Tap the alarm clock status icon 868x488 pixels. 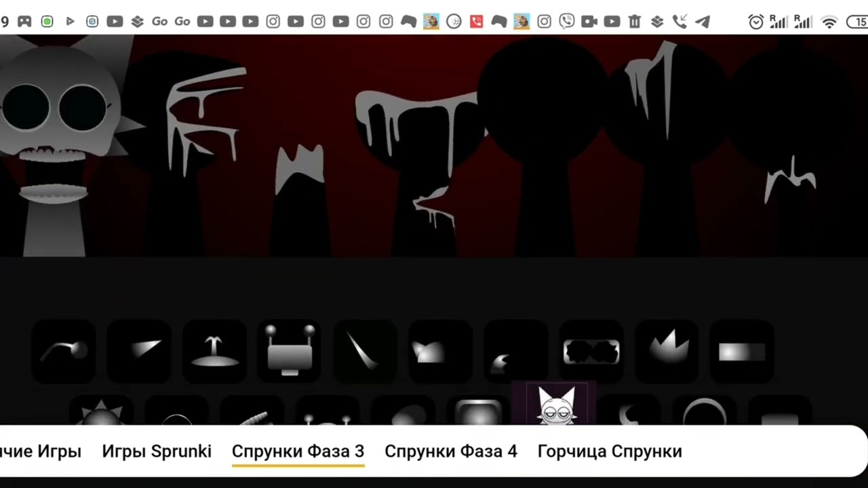coord(756,22)
